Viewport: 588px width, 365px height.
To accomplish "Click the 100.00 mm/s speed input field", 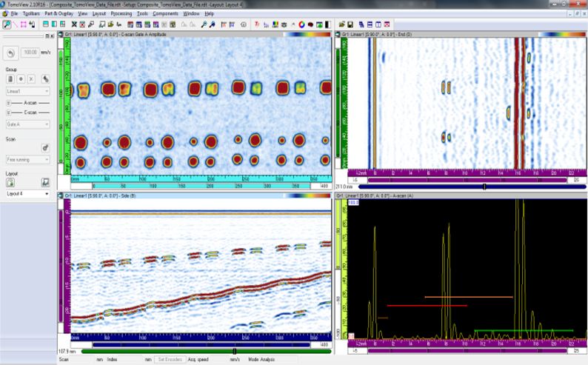I will pos(31,53).
